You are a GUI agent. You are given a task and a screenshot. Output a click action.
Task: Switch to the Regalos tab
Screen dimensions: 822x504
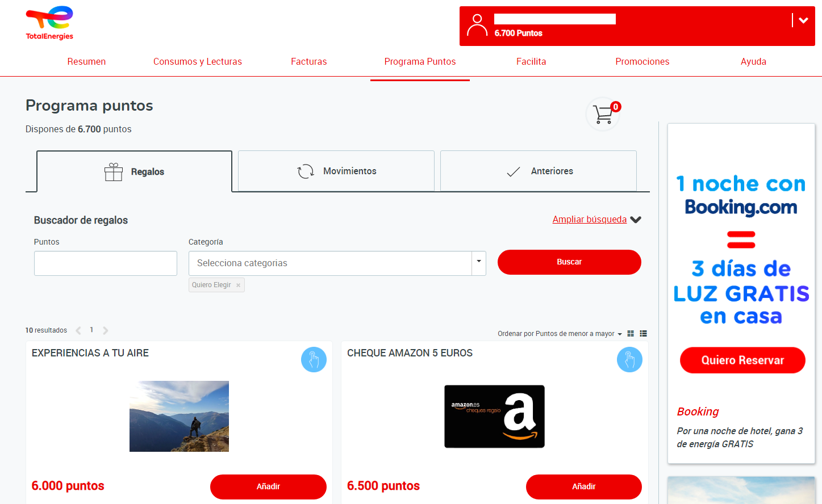pos(135,171)
